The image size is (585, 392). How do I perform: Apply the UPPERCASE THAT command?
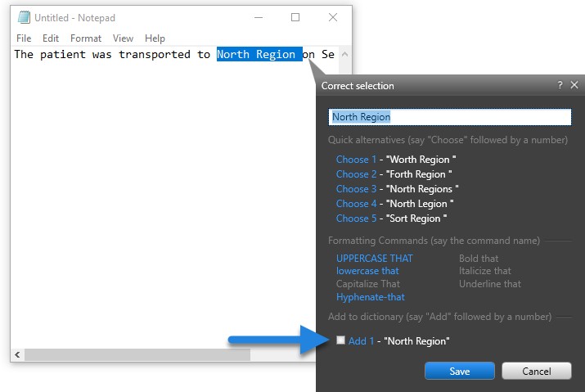tap(374, 259)
